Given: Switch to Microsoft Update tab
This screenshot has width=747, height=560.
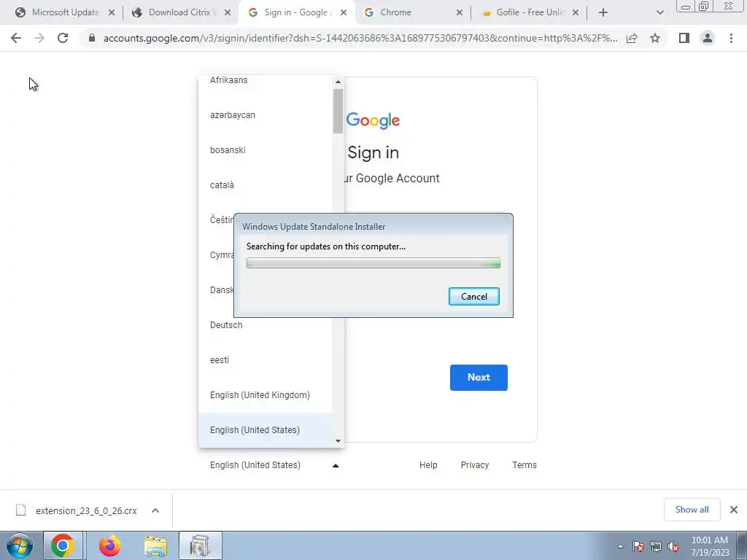Looking at the screenshot, I should (65, 12).
